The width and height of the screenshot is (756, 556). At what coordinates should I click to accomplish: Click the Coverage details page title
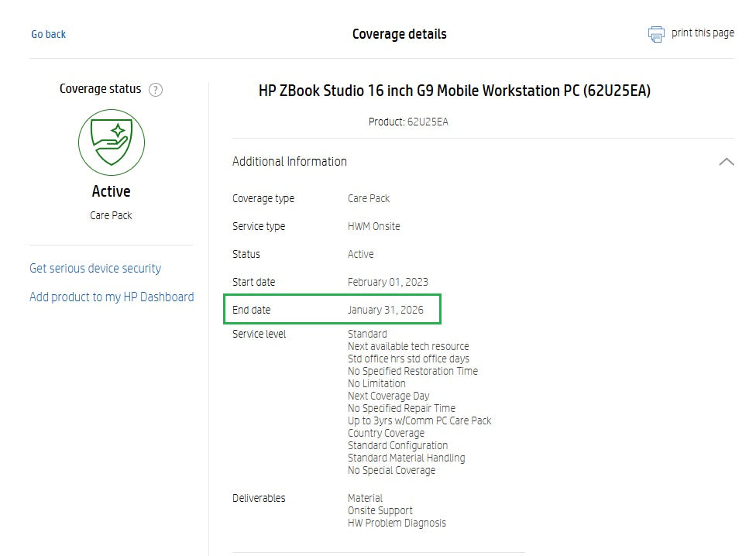point(399,34)
